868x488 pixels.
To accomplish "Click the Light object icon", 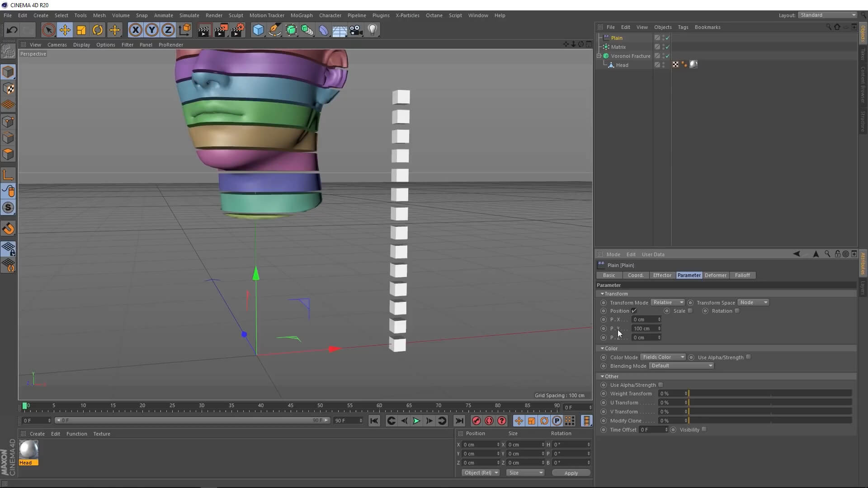I will (373, 30).
